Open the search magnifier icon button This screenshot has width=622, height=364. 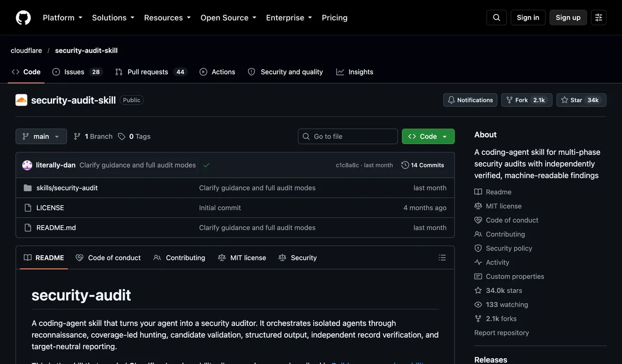[x=497, y=18]
